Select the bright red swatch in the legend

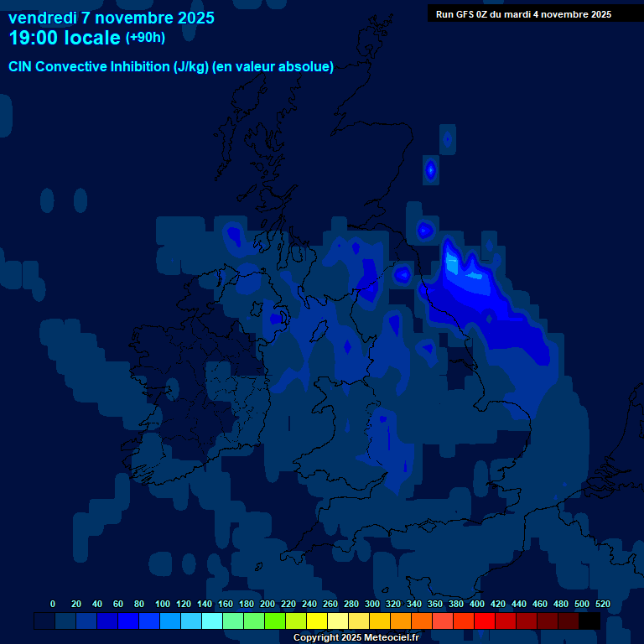coord(485,621)
